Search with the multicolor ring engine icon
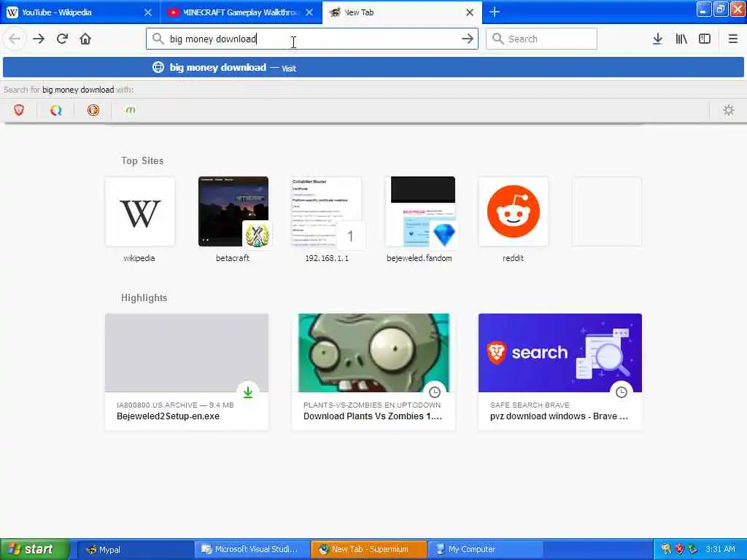This screenshot has height=560, width=747. point(55,110)
